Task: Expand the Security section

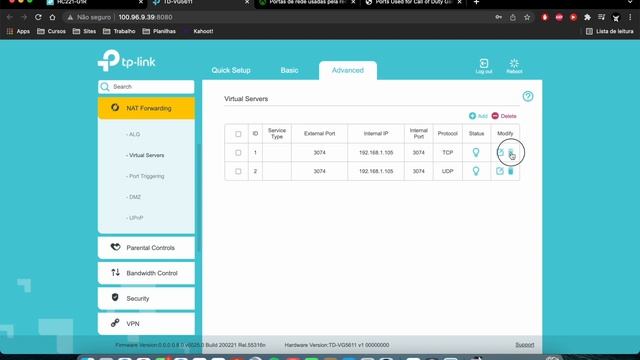Action: click(x=146, y=298)
